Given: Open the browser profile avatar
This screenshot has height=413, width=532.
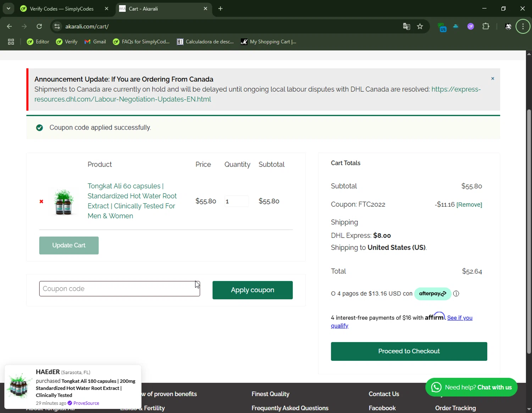Looking at the screenshot, I should coord(508,26).
